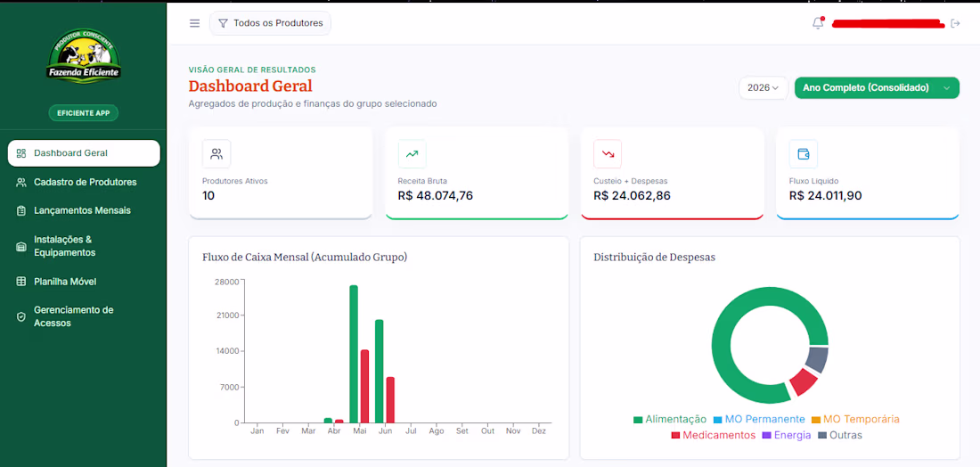Toggle Outras legend swatch
Screen dimensions: 980x467
coord(822,436)
